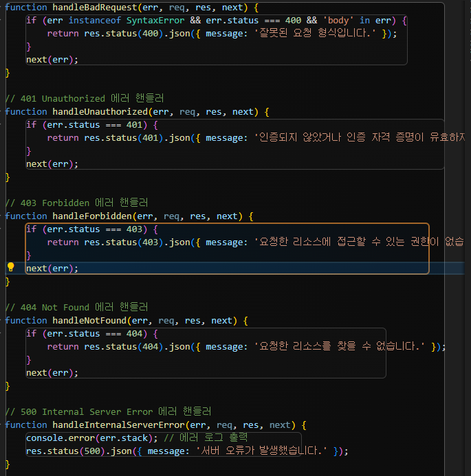The width and height of the screenshot is (471, 476).
Task: Click next(err); on the highlighted lightbulb line
Action: (52, 269)
